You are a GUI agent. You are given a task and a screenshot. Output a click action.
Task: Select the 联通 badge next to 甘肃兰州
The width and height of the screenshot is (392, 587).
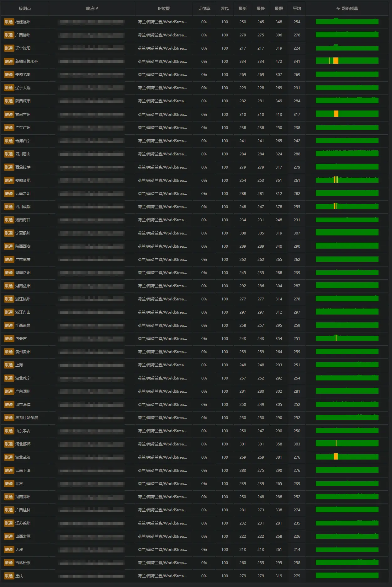9,115
